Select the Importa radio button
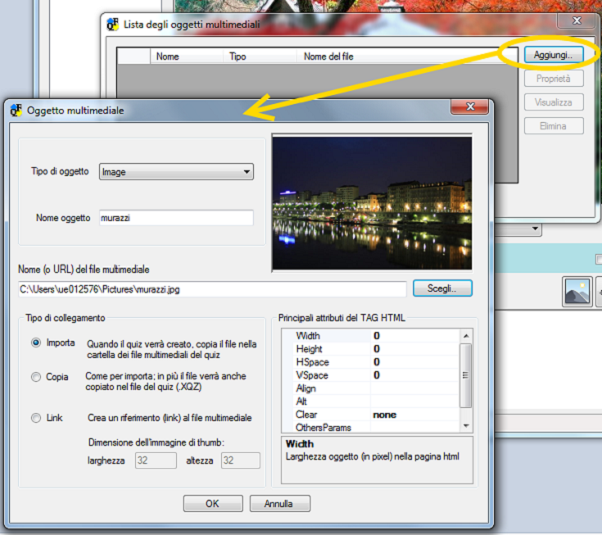This screenshot has width=602, height=535. point(37,343)
